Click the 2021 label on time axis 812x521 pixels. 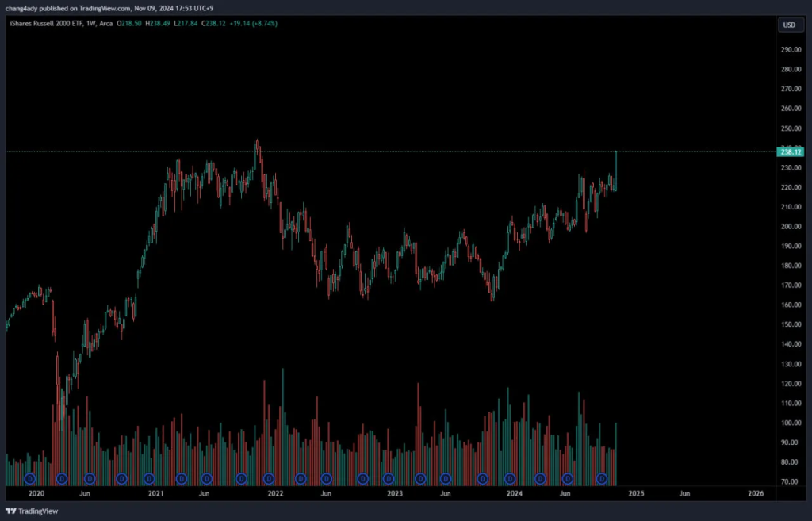155,493
